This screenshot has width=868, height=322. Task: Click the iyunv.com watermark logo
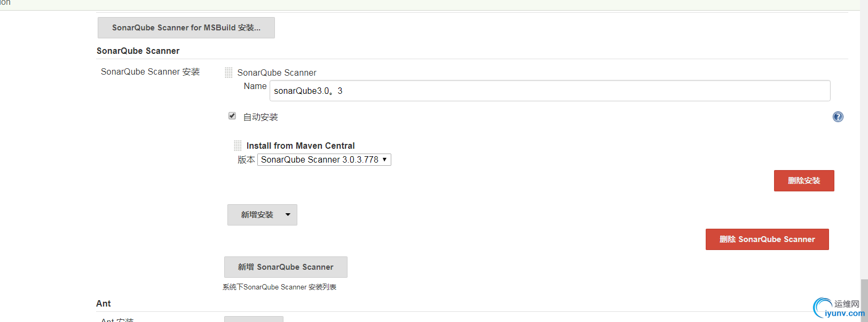pyautogui.click(x=838, y=309)
